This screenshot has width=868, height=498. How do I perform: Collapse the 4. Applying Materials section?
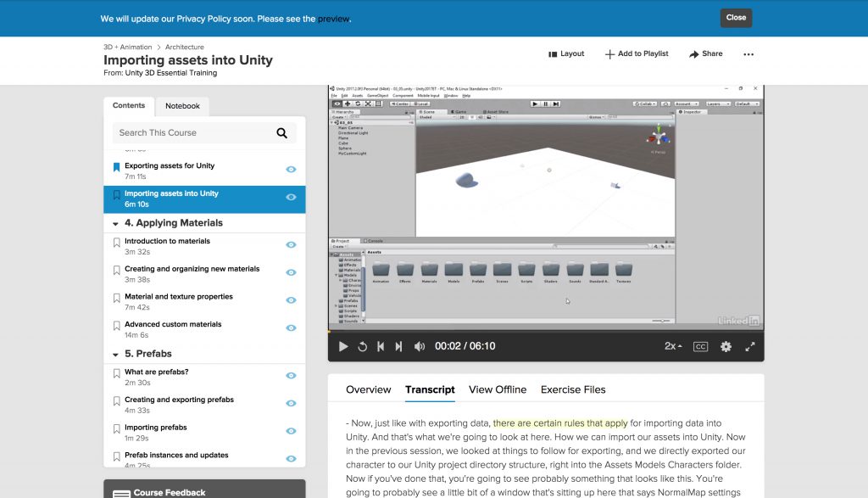tap(115, 224)
